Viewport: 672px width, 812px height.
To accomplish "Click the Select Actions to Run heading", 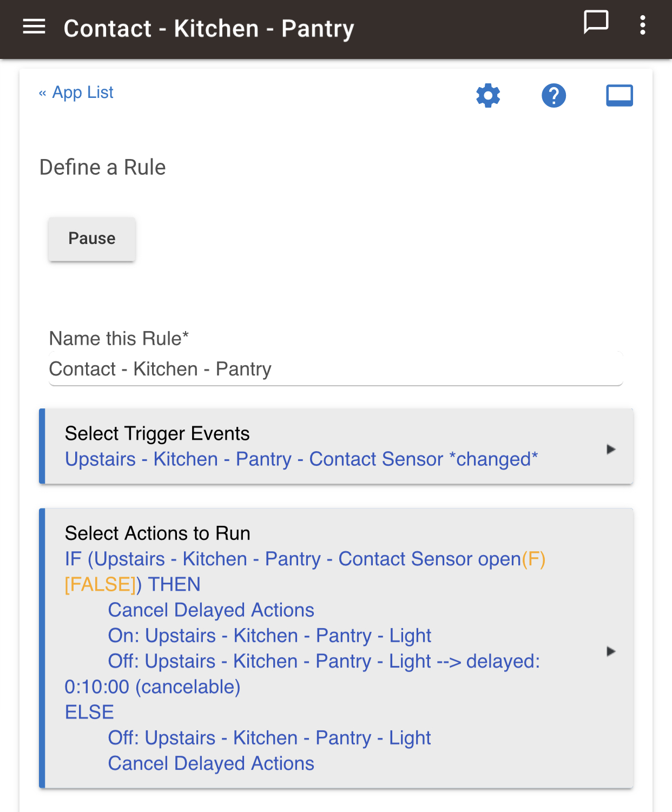I will click(157, 533).
